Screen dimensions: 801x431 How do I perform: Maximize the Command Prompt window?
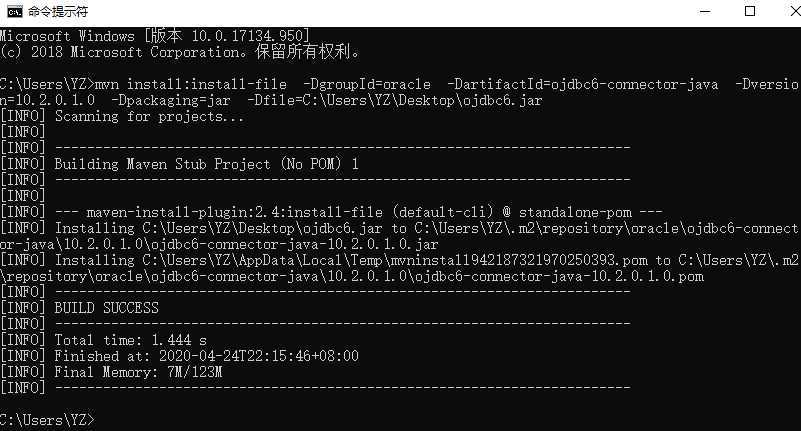tap(750, 11)
